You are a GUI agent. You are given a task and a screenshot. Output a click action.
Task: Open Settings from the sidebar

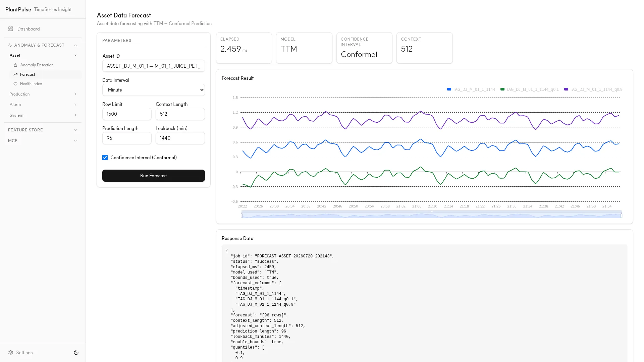click(20, 353)
